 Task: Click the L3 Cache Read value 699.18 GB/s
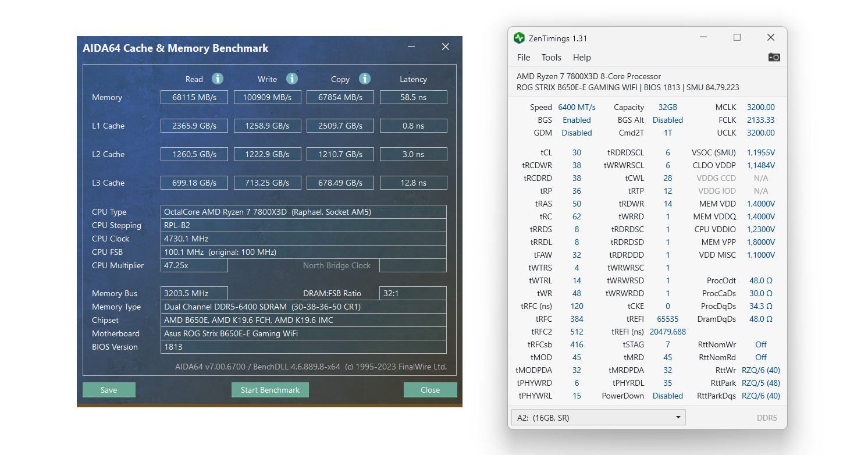point(194,183)
